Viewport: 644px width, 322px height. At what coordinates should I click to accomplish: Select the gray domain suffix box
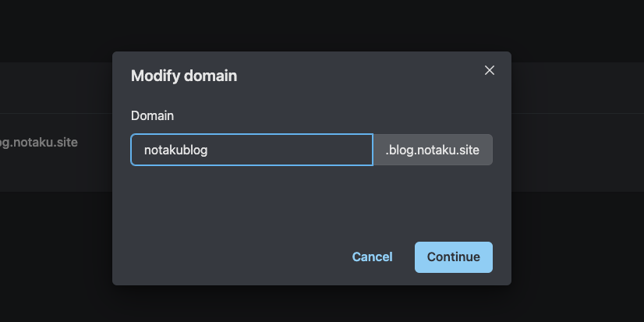tap(433, 150)
